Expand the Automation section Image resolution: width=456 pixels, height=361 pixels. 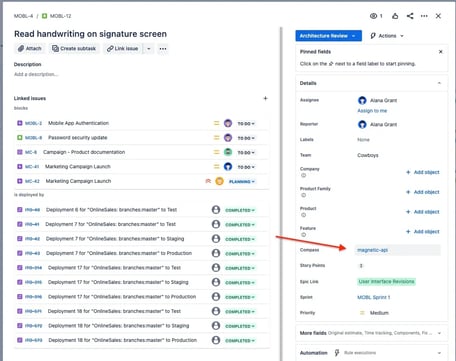click(371, 353)
